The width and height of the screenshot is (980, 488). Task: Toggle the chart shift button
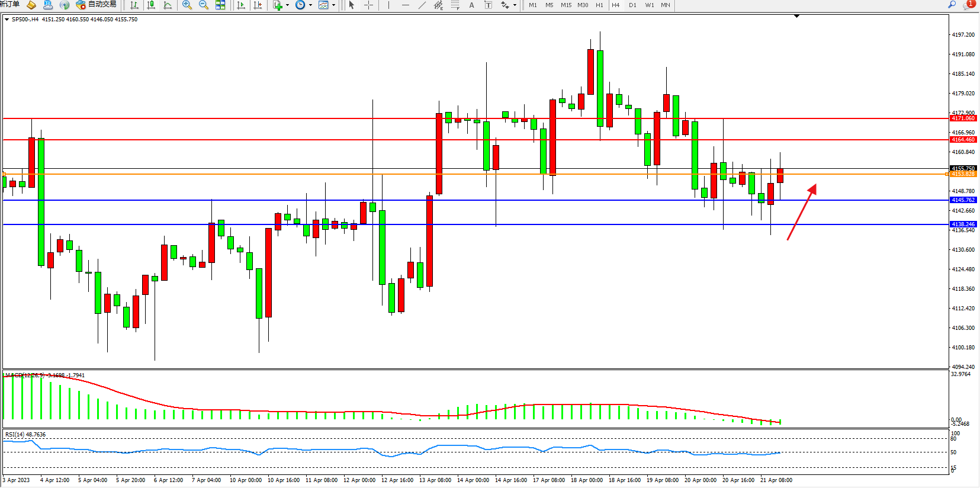pos(258,5)
